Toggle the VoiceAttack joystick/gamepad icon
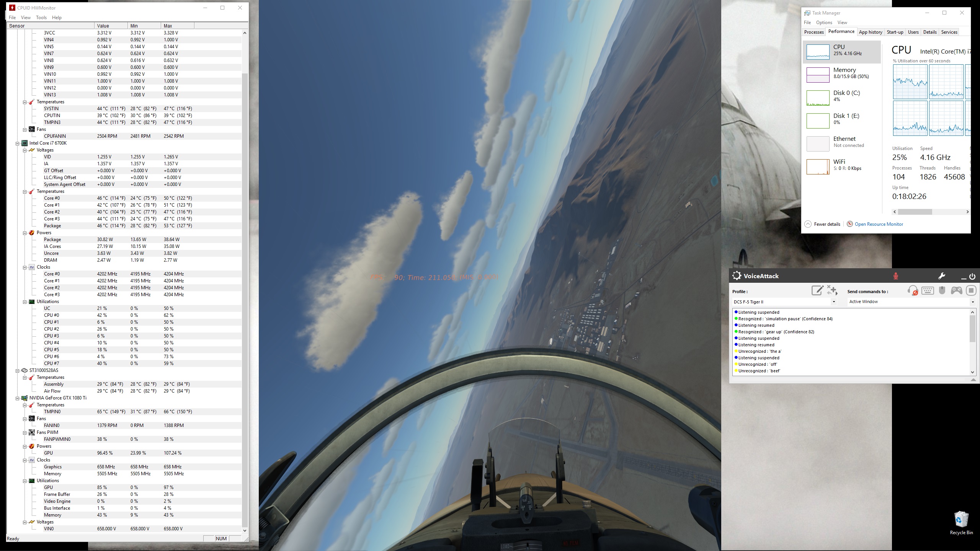 coord(957,290)
